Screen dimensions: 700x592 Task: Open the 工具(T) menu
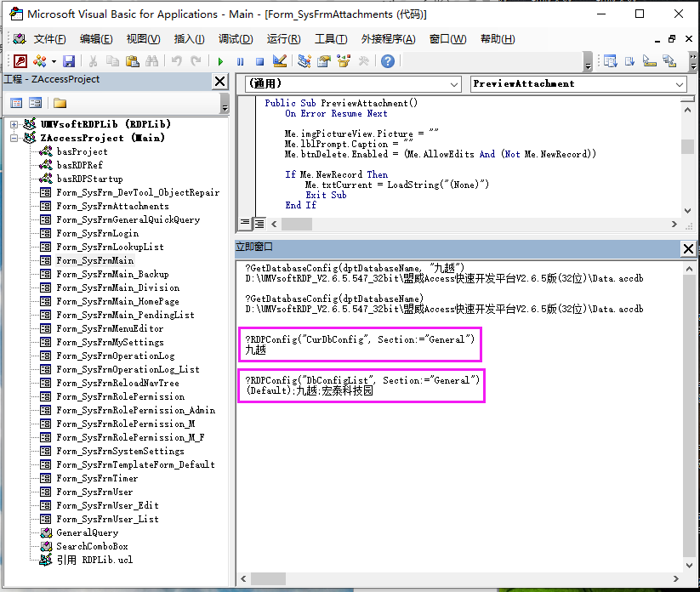[x=331, y=39]
